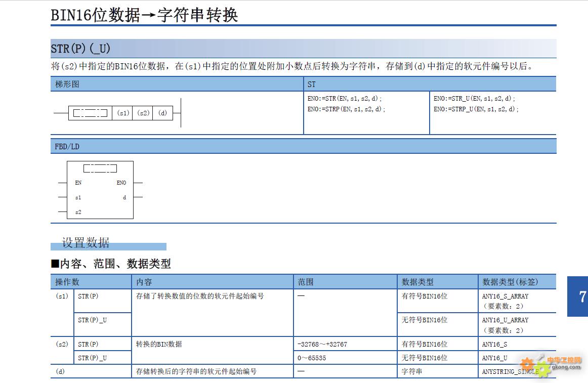Click the text "转换的BIN数据"

(159, 345)
